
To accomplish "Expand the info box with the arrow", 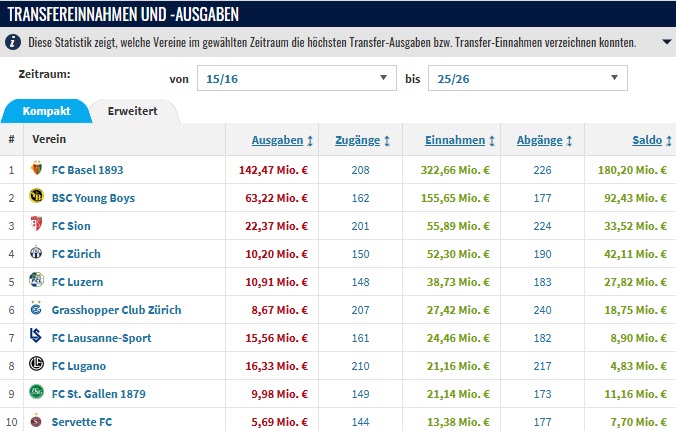I will point(667,43).
